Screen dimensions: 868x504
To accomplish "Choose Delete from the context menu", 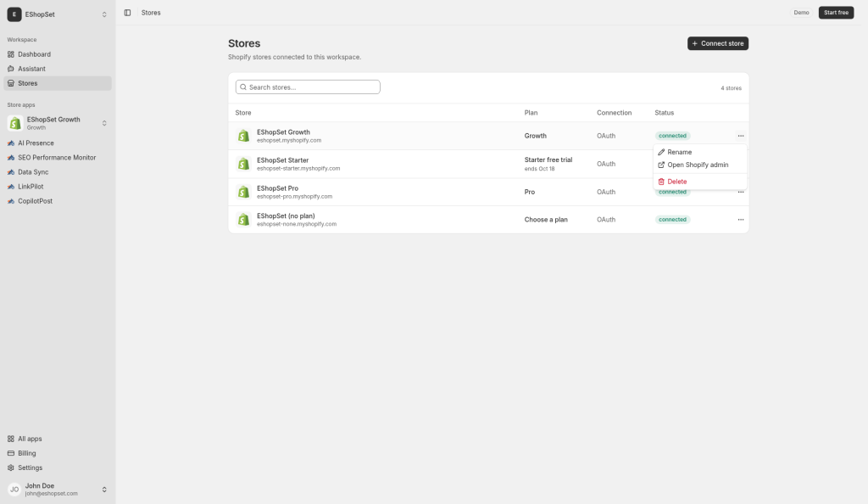I will click(x=699, y=182).
